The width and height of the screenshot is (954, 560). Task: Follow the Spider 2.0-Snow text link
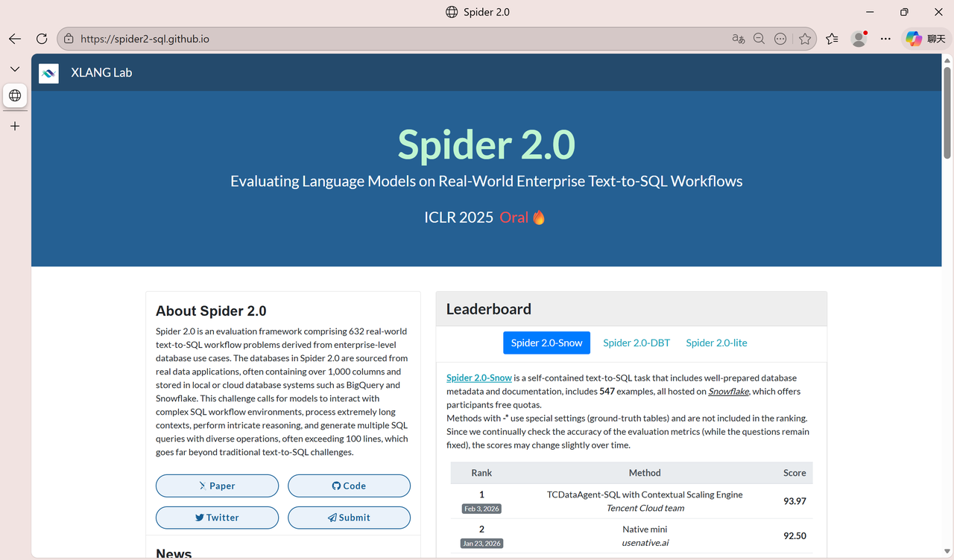pyautogui.click(x=479, y=378)
